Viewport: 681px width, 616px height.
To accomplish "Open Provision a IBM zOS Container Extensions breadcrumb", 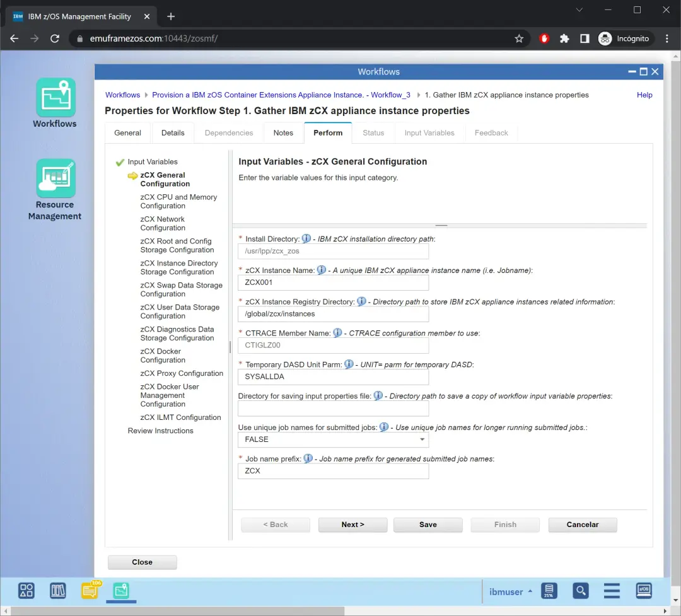I will coord(281,95).
